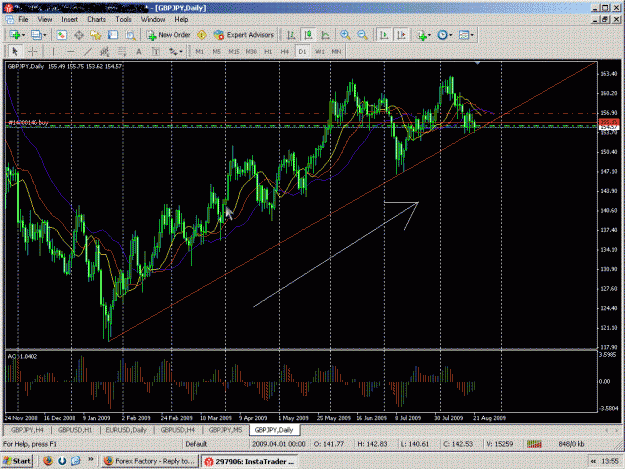Toggle chart shift from right border

pos(401,35)
